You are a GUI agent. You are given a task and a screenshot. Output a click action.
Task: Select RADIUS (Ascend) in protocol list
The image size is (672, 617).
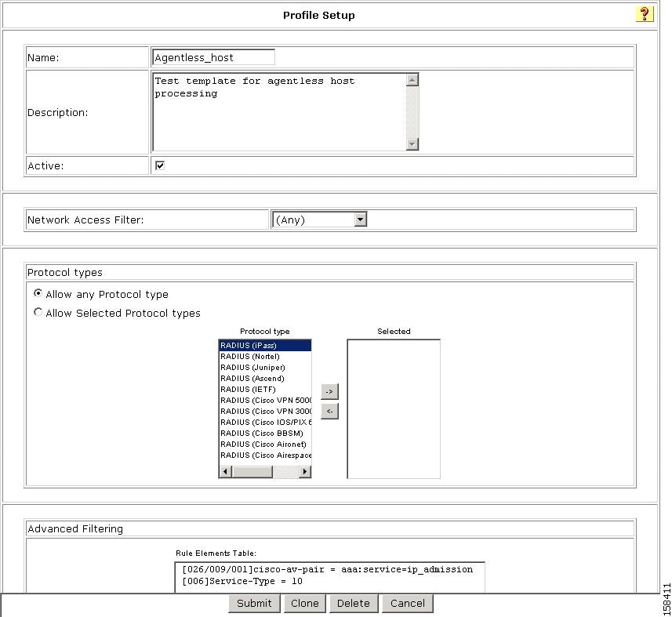[265, 379]
